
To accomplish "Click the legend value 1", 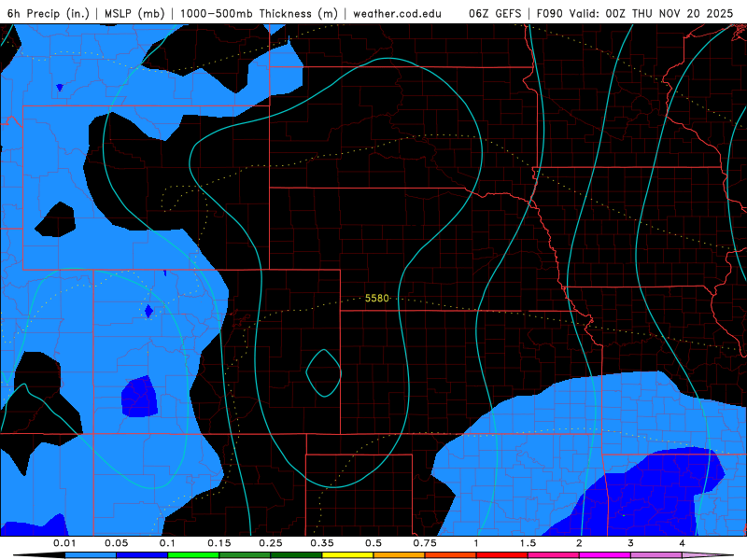I will (476, 543).
